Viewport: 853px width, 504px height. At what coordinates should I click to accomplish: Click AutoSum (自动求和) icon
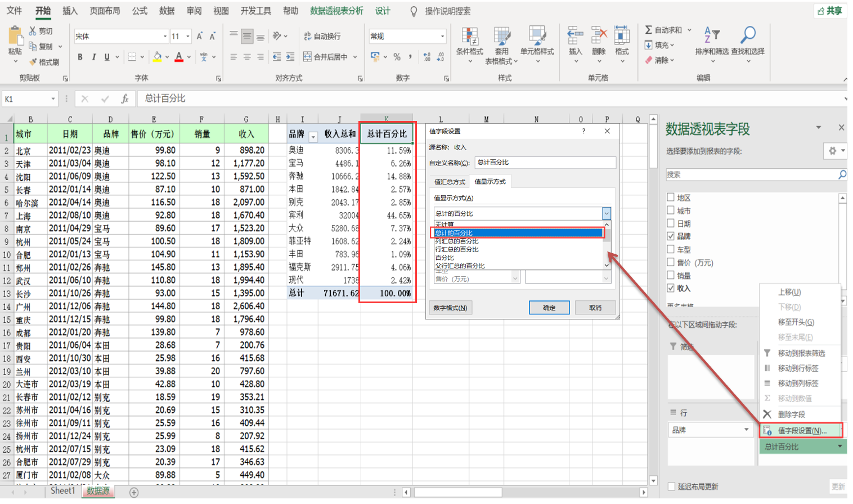coord(648,30)
